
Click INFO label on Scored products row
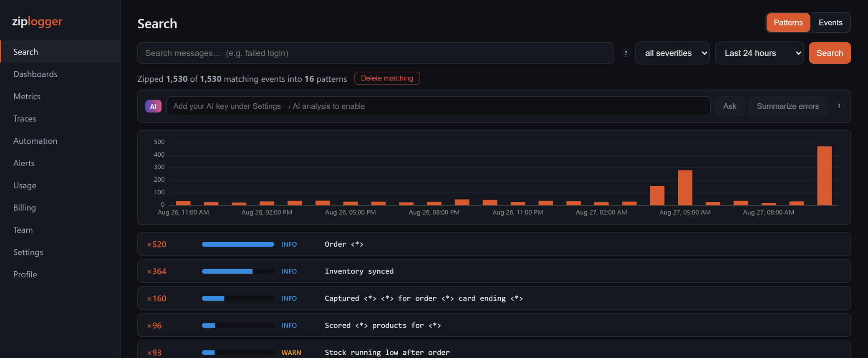pos(289,325)
